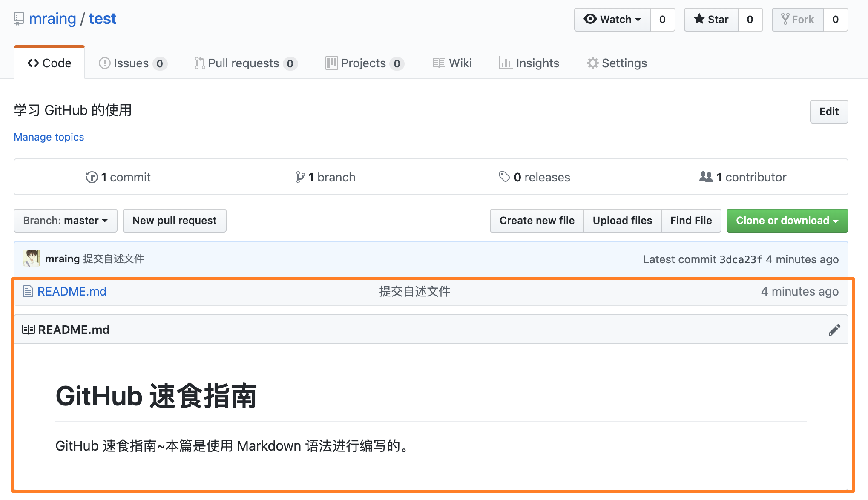868x500 pixels.
Task: Open the Clone or download dropdown
Action: [787, 221]
